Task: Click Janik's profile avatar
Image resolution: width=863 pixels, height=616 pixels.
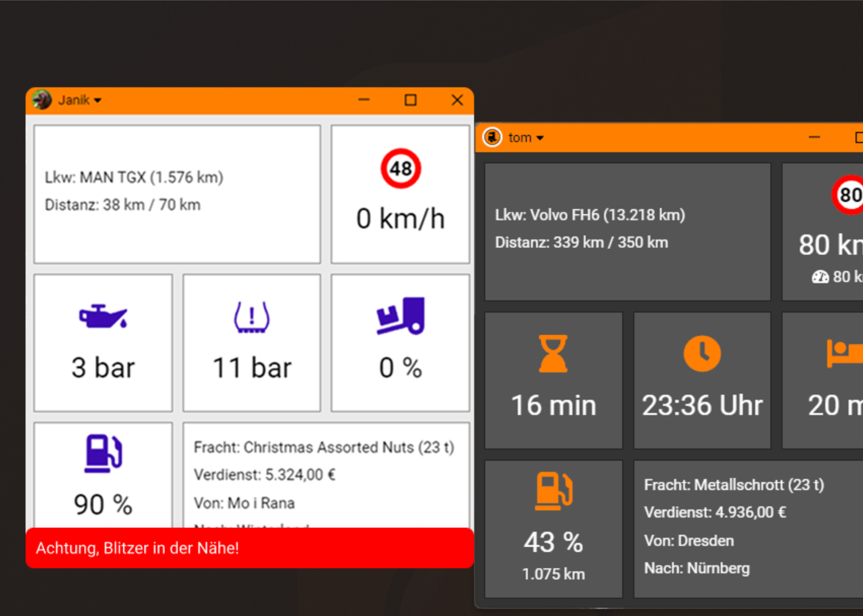Action: [42, 100]
